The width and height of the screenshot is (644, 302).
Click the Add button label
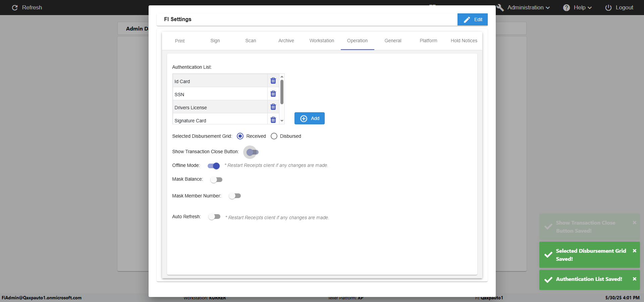(x=315, y=118)
